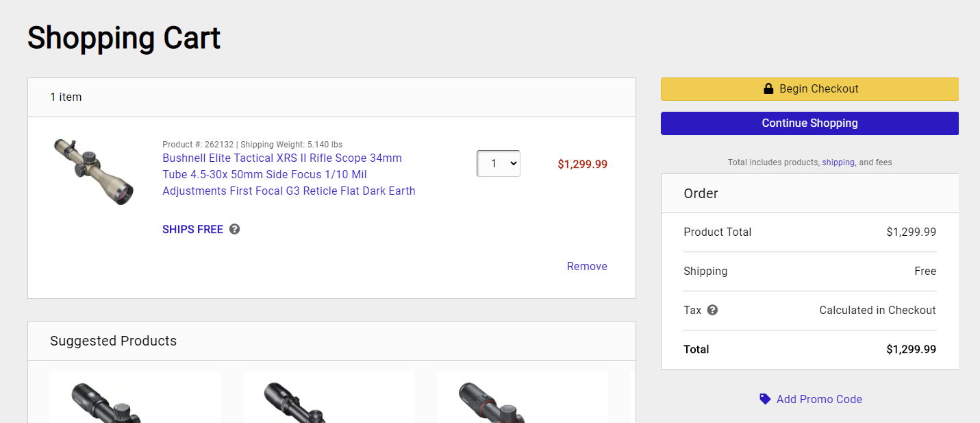
Task: Open the shipping link in the total note
Action: click(838, 162)
